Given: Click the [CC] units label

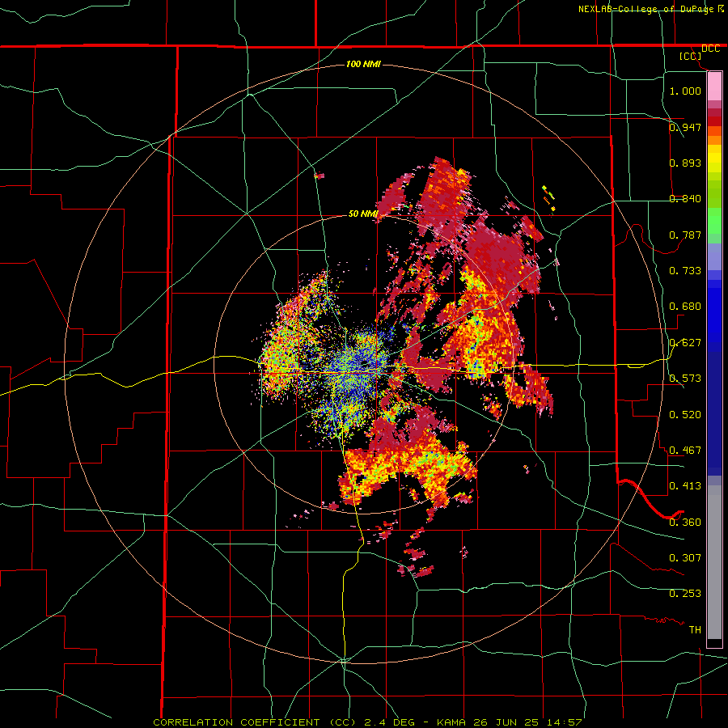Looking at the screenshot, I should click(691, 56).
